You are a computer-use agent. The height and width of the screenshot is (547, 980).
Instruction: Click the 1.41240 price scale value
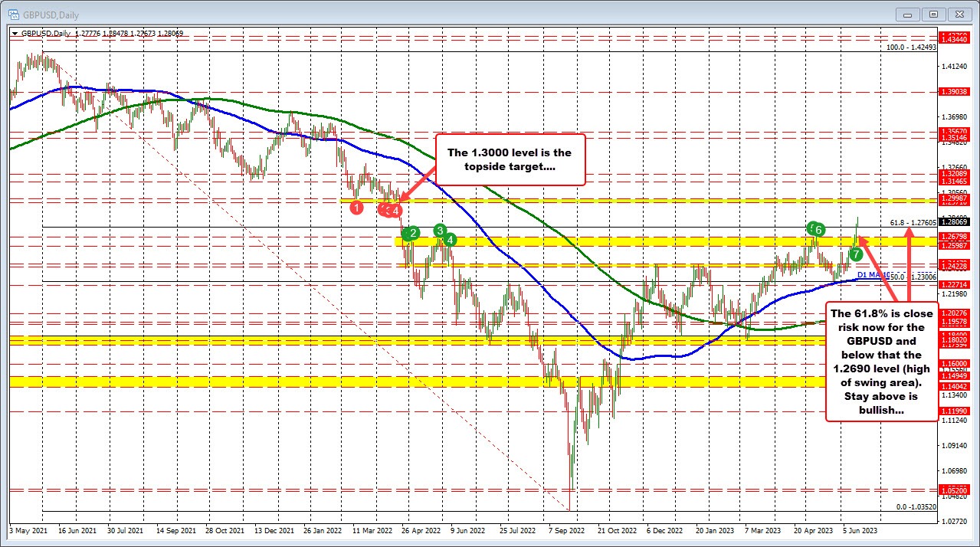coord(954,67)
